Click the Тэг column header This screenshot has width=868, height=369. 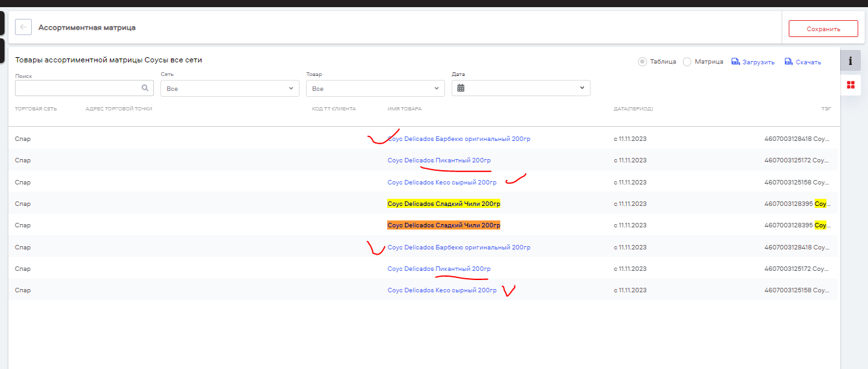coord(826,109)
